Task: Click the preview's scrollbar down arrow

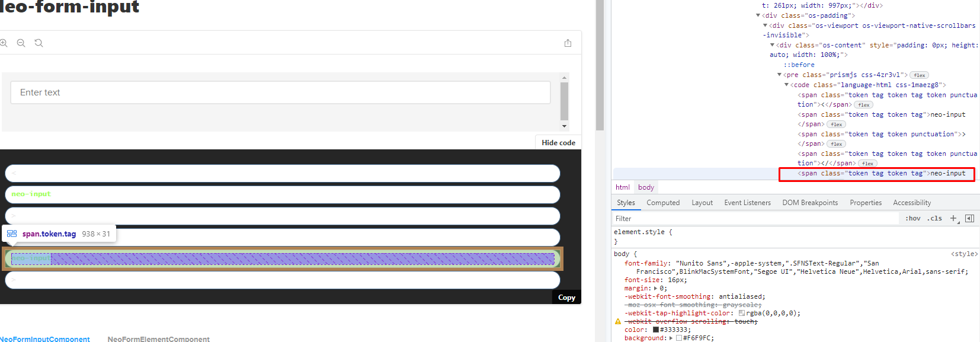Action: click(564, 126)
